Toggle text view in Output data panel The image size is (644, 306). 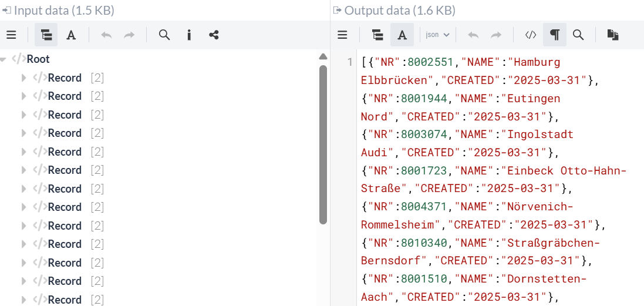(402, 35)
